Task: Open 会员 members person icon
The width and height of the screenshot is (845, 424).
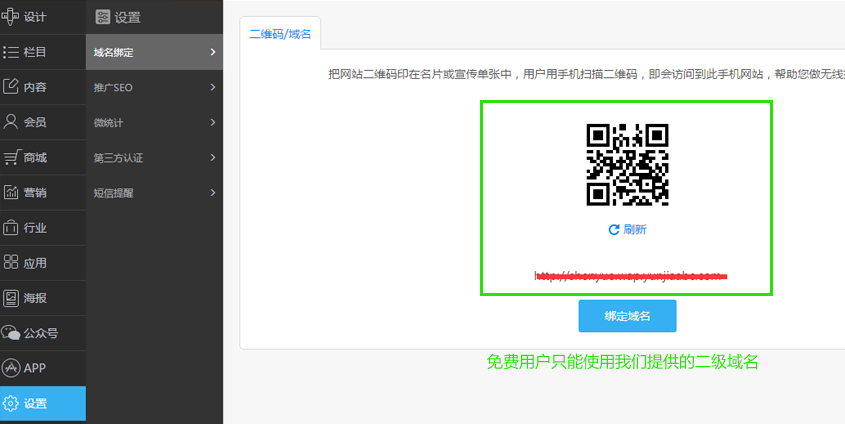Action: coord(11,122)
